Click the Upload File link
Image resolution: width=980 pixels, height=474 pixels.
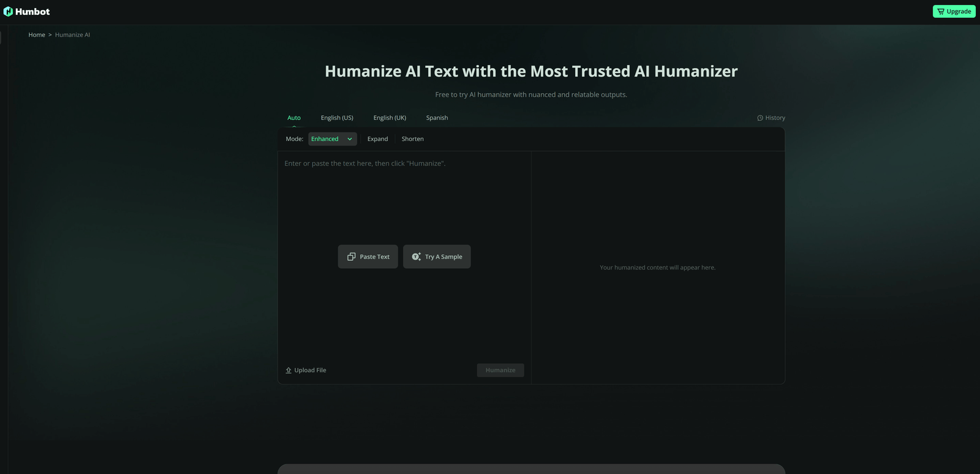[x=306, y=370]
